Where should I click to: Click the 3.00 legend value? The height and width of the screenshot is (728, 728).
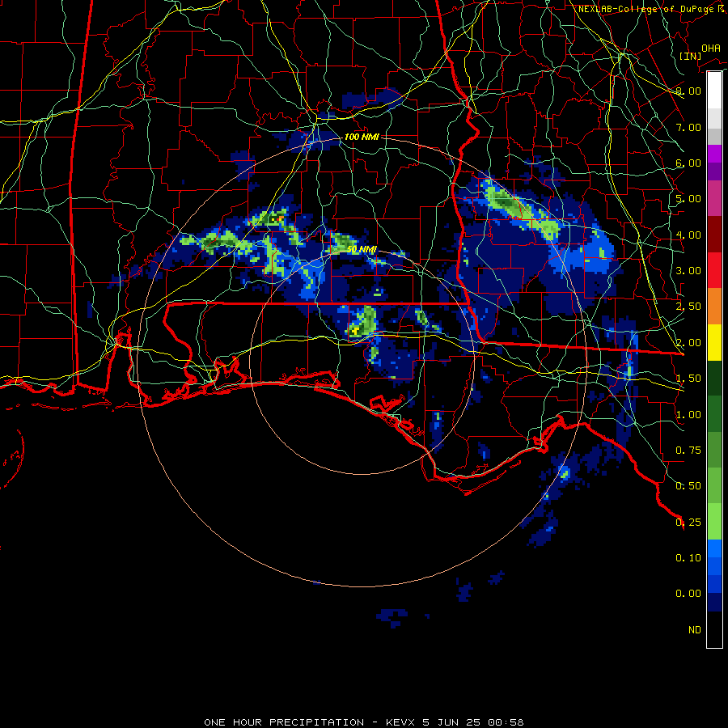(x=688, y=271)
